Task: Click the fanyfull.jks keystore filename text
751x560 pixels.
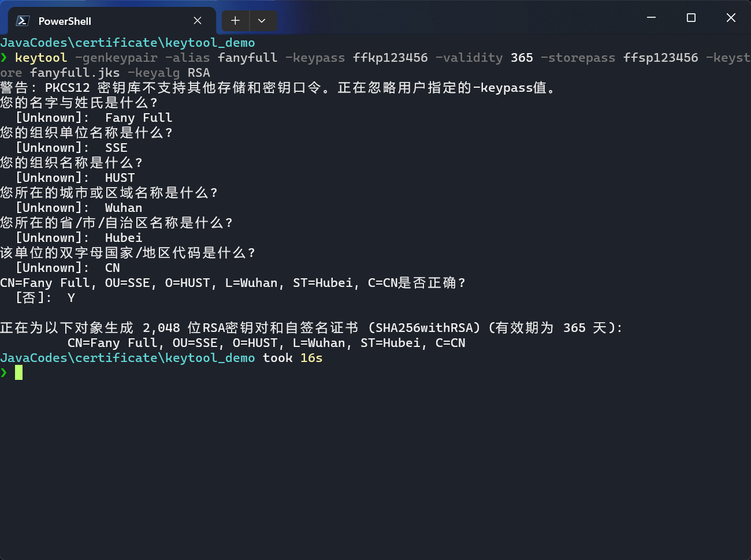Action: pos(75,73)
